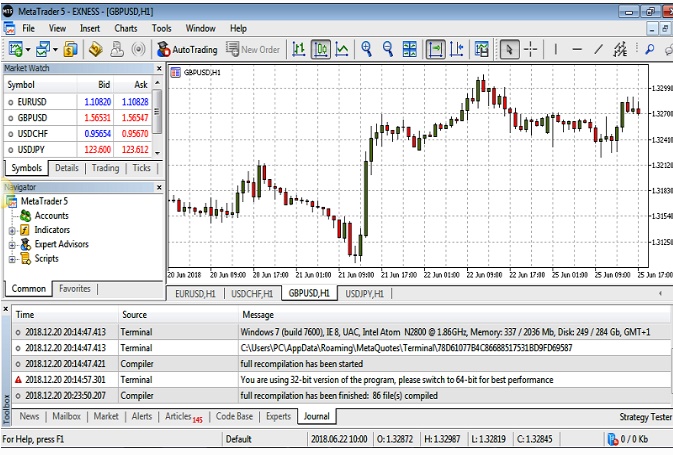Open the File menu
This screenshot has width=673, height=455.
28,29
